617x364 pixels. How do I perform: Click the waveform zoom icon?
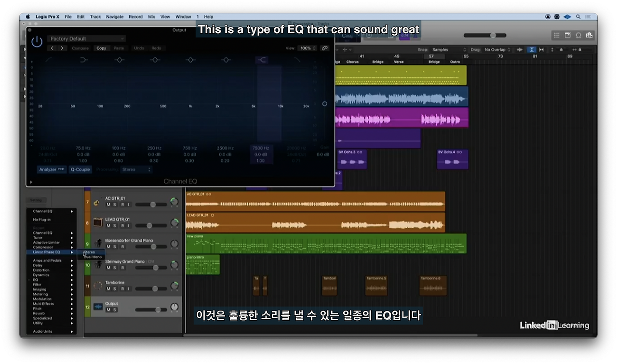click(520, 50)
